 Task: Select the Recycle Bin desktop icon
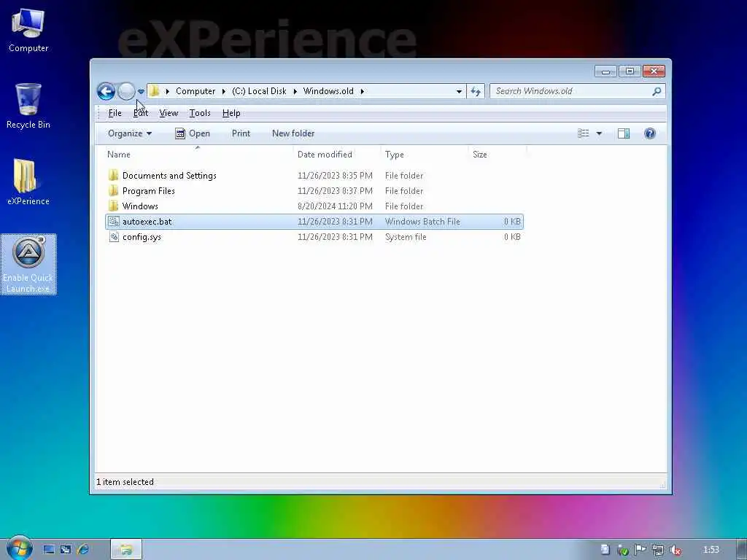[28, 106]
